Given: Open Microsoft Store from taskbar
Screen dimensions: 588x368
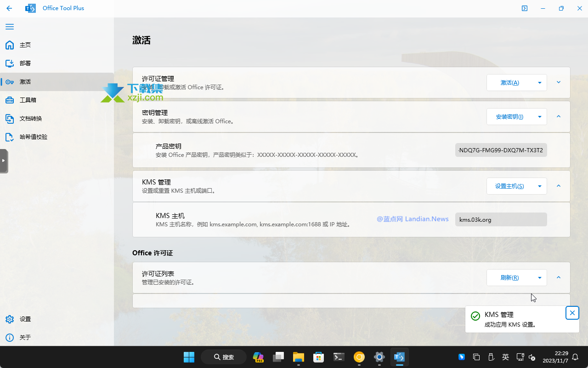Looking at the screenshot, I should click(x=319, y=357).
